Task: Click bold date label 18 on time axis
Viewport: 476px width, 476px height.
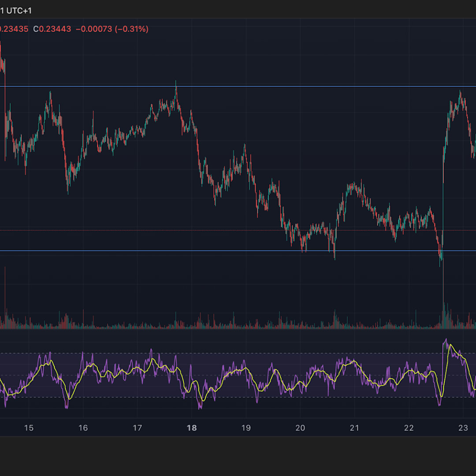Action: (192, 428)
